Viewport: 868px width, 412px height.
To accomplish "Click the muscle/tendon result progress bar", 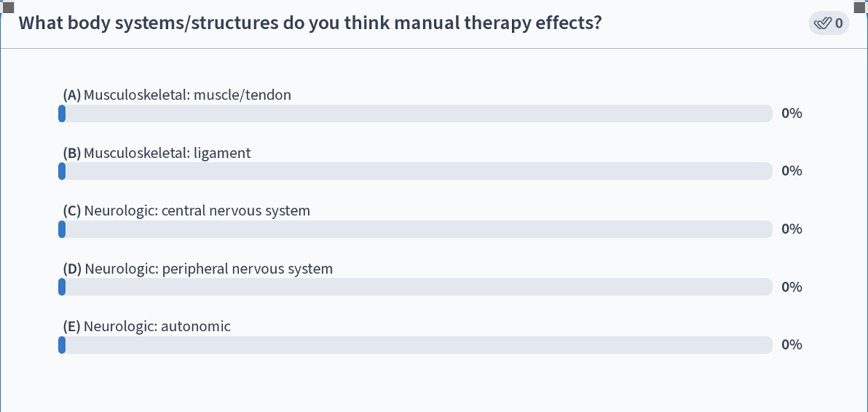I will [x=415, y=114].
